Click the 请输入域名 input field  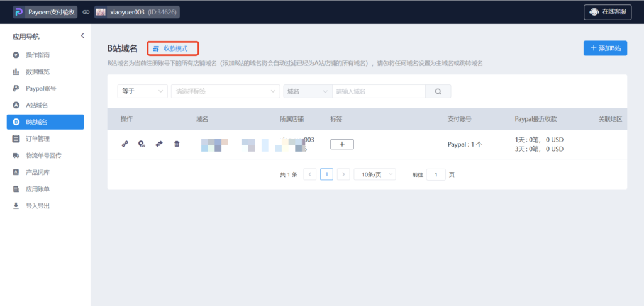(x=379, y=91)
